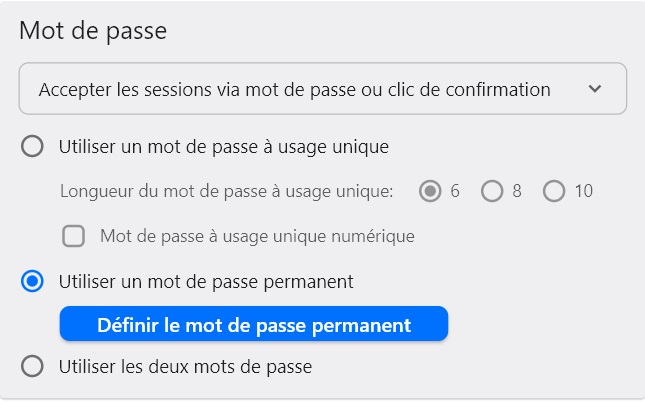Click the '8' length number label
Screen dimensions: 645x402
click(517, 191)
